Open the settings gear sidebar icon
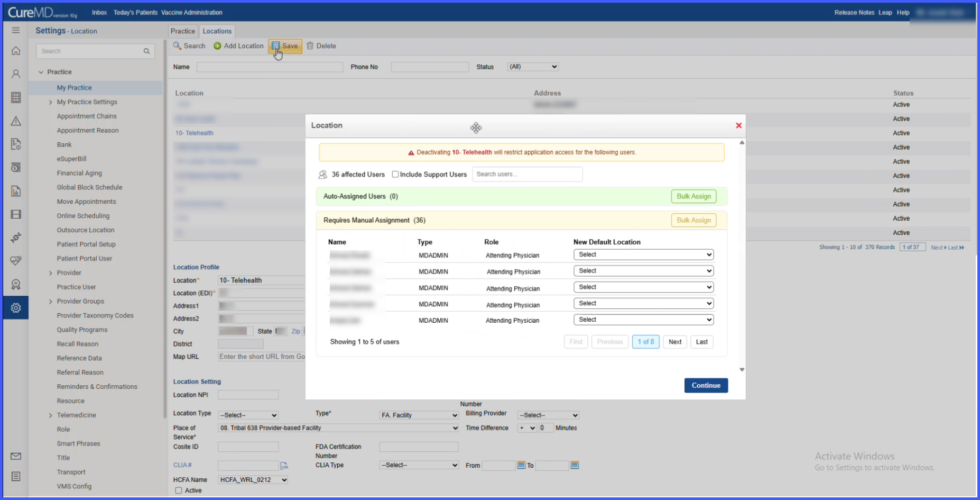This screenshot has height=500, width=980. coord(16,308)
